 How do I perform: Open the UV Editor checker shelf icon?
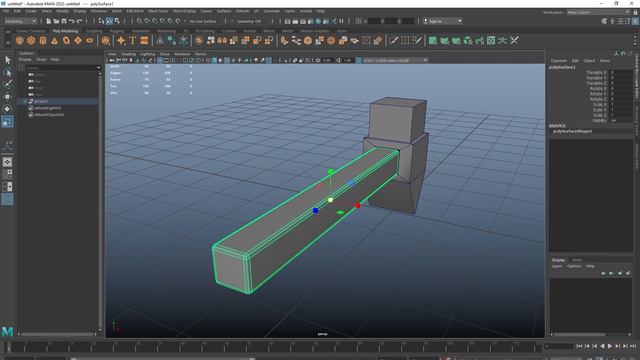[491, 40]
